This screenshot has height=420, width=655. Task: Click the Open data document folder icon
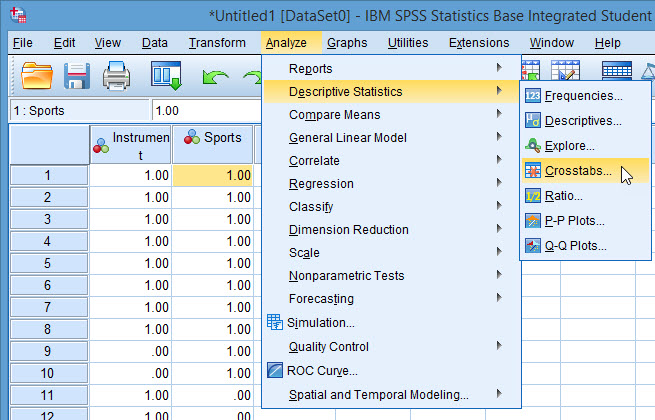(37, 75)
